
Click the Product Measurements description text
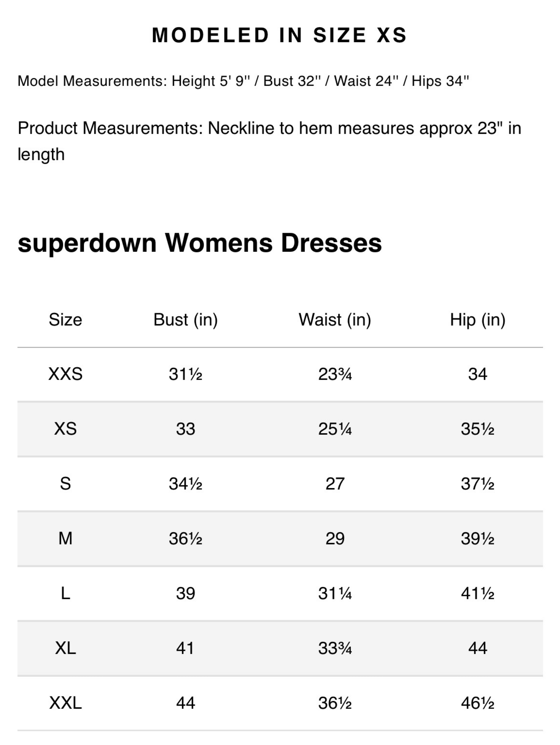[269, 141]
